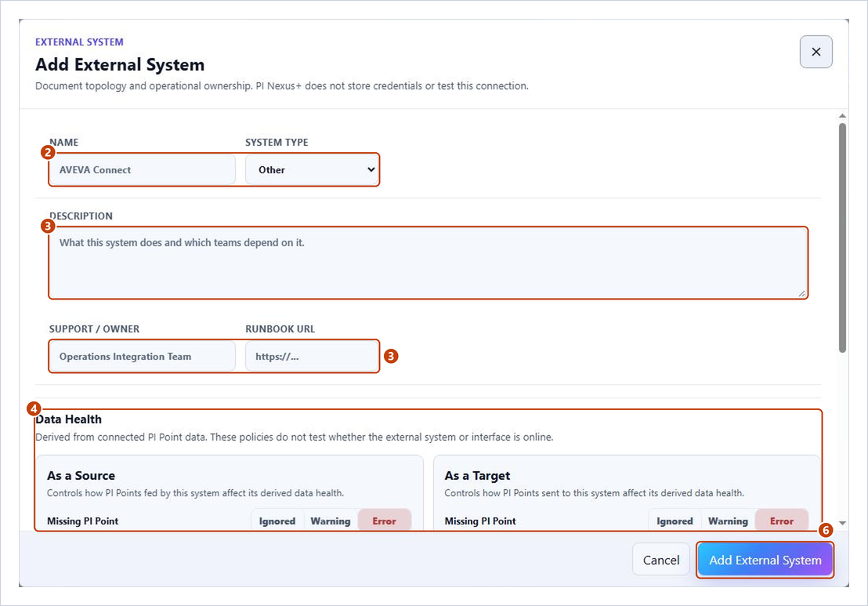Viewport: 868px width, 606px height.
Task: Click the 'As a Target' heading
Action: [x=477, y=475]
